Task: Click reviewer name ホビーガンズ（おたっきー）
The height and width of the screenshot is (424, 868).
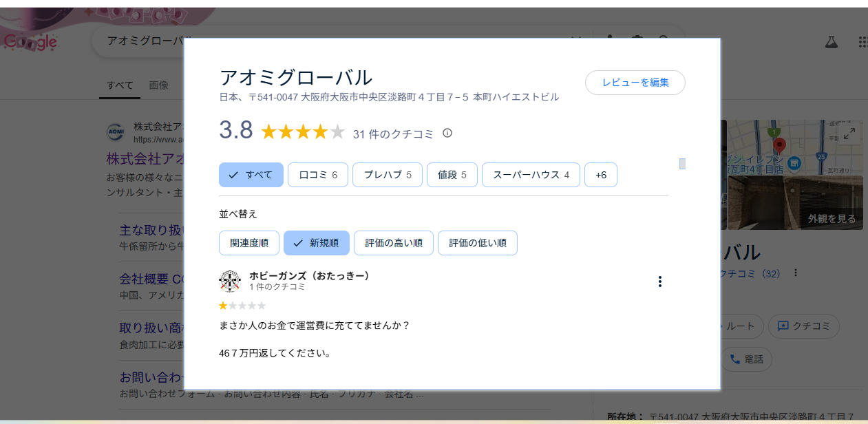Action: click(x=310, y=275)
